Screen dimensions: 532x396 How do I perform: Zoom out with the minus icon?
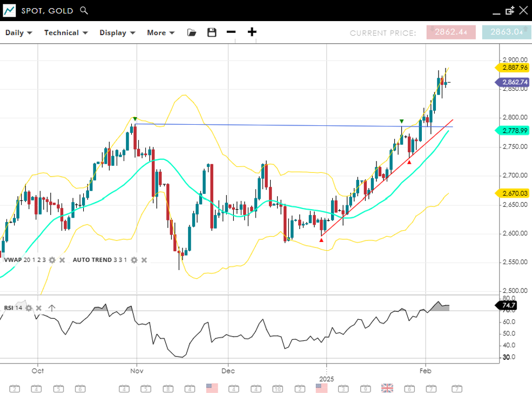pyautogui.click(x=231, y=32)
